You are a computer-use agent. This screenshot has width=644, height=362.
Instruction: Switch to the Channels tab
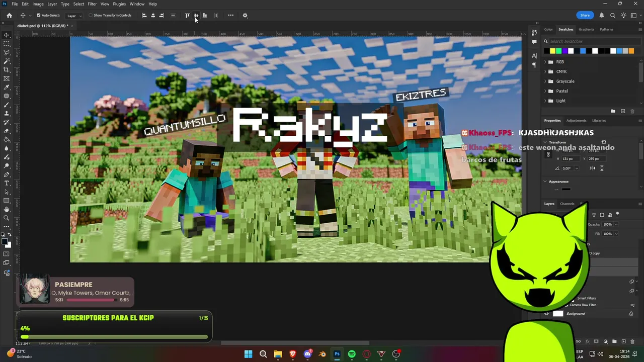(x=567, y=204)
